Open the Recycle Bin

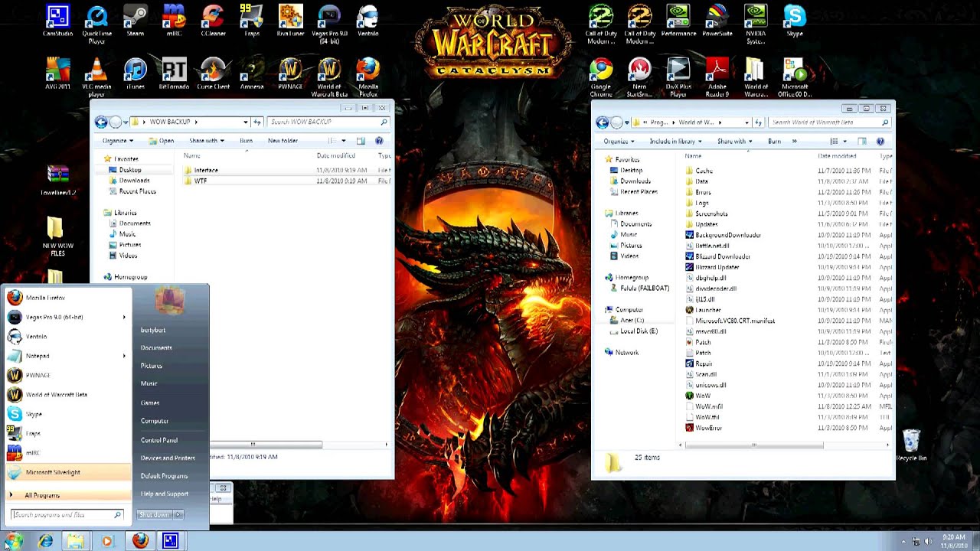tap(911, 445)
